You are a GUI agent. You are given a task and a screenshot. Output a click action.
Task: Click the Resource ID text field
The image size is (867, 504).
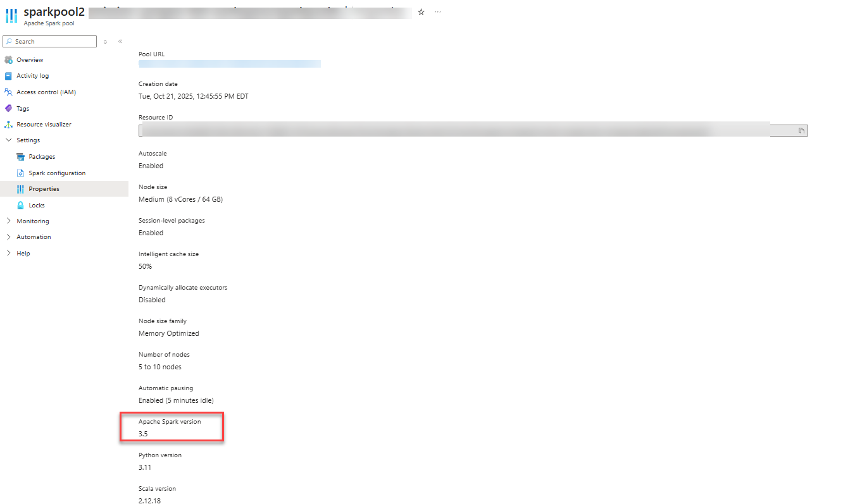pos(473,131)
